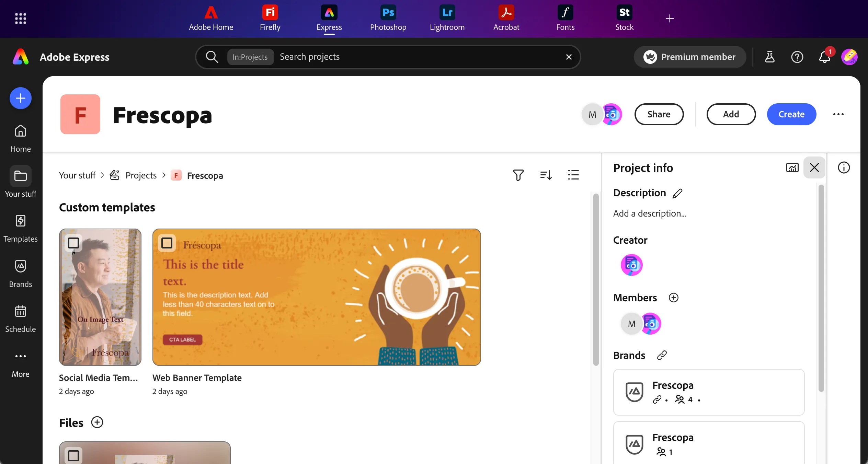Select the Express tab

point(329,18)
